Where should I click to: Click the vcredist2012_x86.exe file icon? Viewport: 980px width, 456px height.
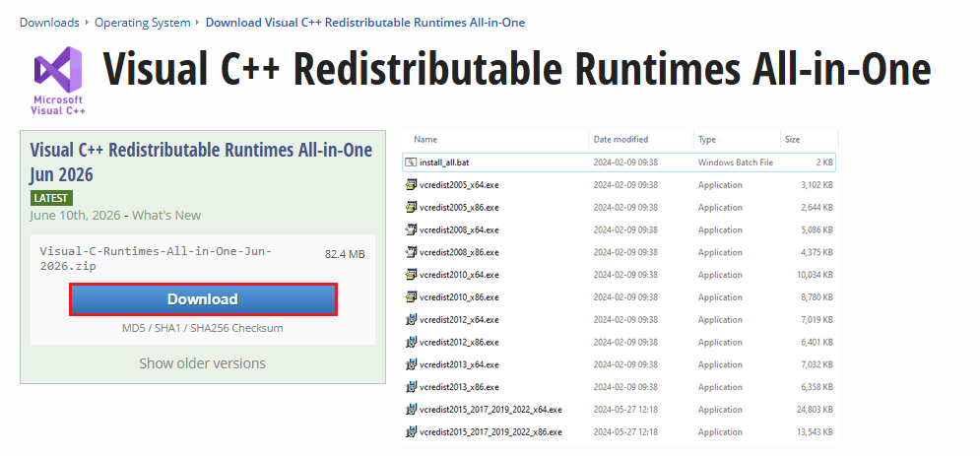(x=411, y=343)
